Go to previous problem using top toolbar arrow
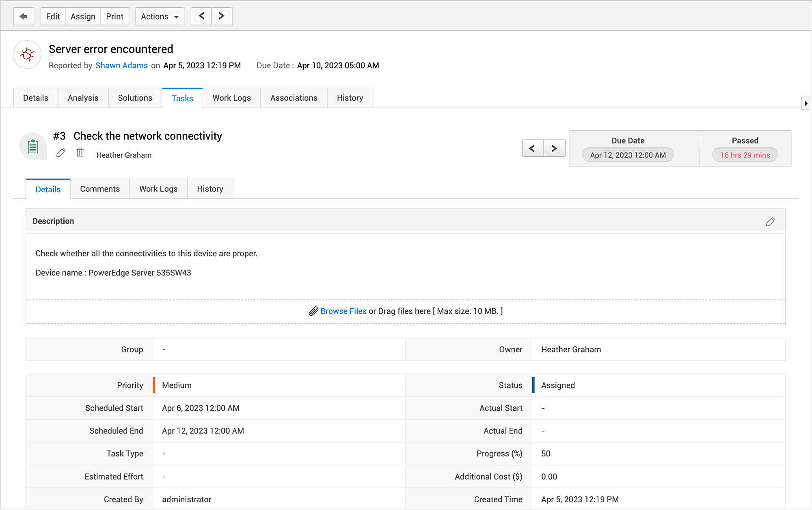The image size is (812, 510). [x=201, y=16]
